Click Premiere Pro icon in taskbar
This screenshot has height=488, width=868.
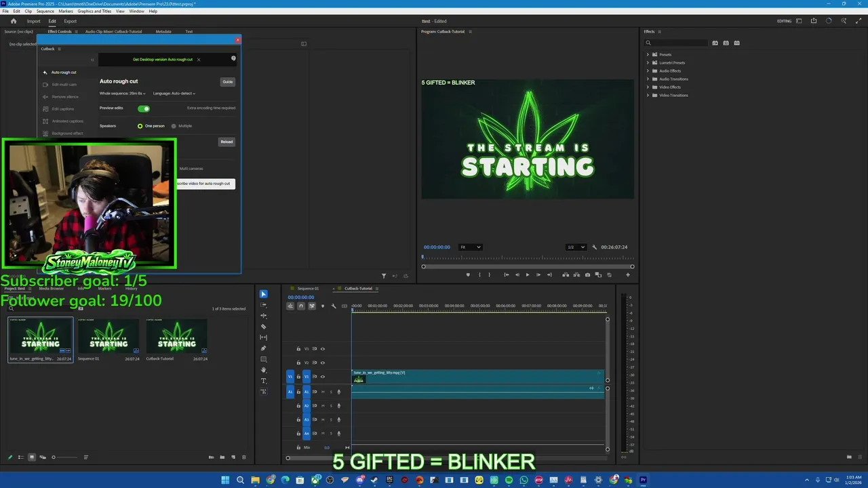643,481
